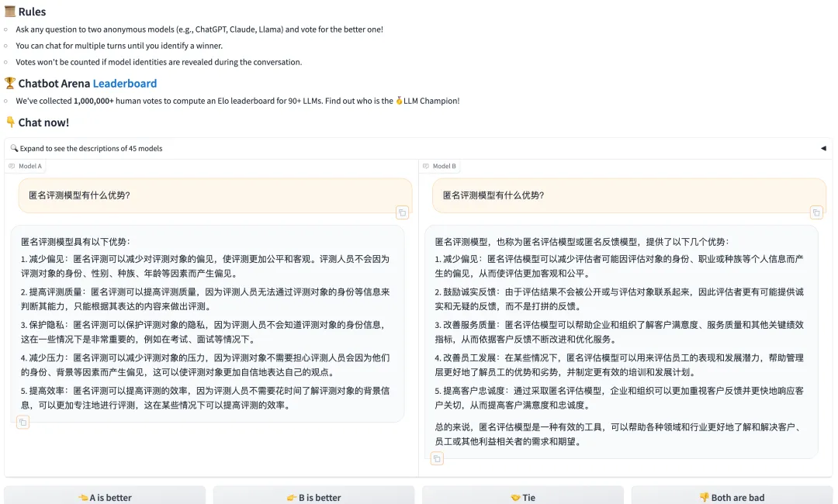Vote that Both are bad
This screenshot has height=504, width=838.
[x=732, y=497]
